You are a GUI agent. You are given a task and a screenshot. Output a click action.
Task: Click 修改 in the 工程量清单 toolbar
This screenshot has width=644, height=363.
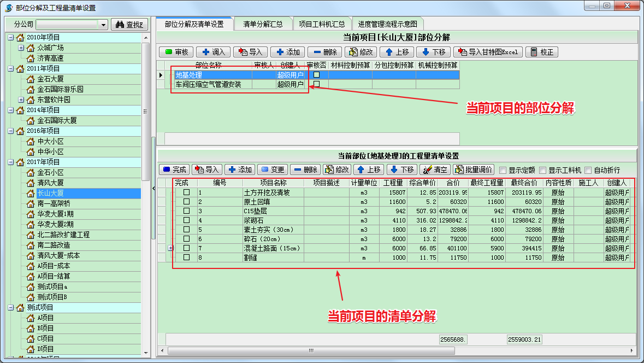(338, 170)
